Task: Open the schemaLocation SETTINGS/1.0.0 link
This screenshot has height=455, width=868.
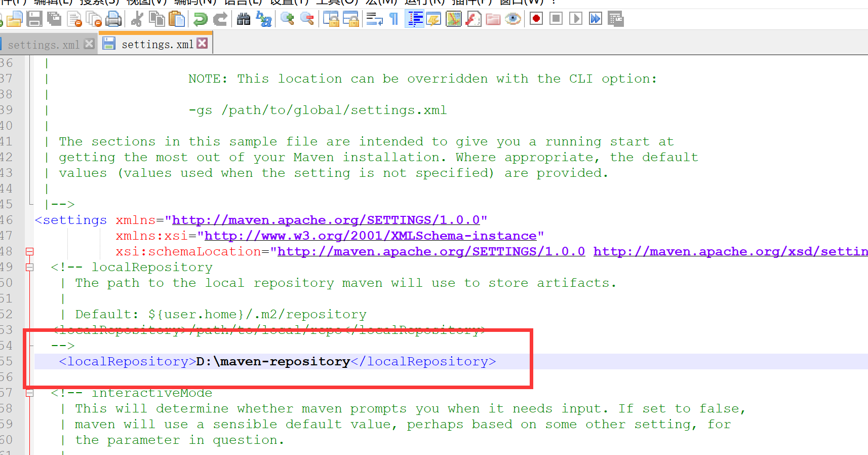Action: pyautogui.click(x=431, y=252)
